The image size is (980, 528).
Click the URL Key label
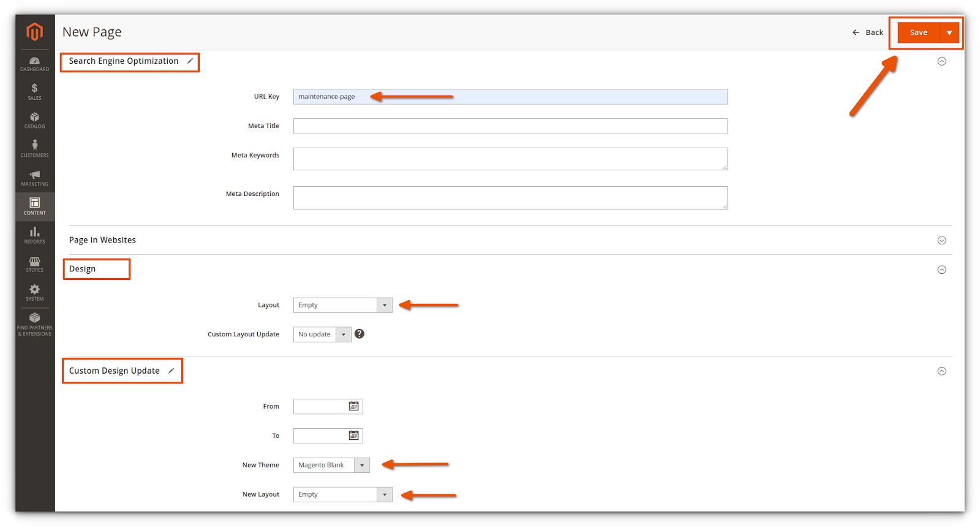tap(266, 97)
